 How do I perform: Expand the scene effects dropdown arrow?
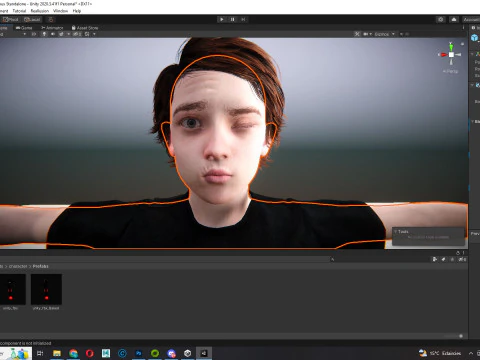pyautogui.click(x=69, y=34)
